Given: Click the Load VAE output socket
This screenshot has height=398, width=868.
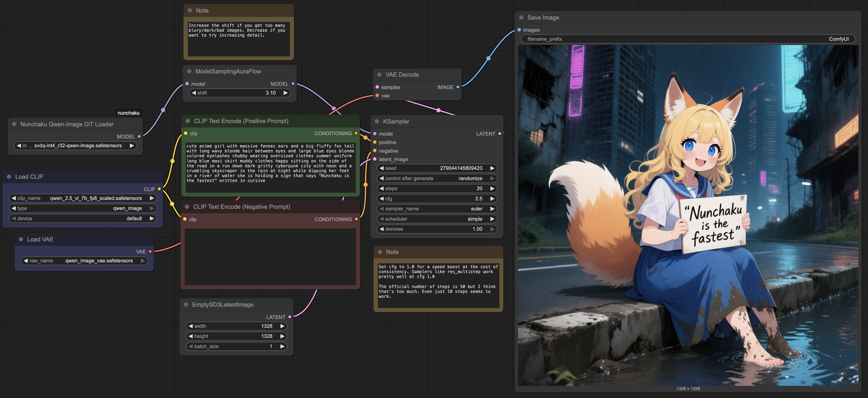Looking at the screenshot, I should click(x=150, y=252).
